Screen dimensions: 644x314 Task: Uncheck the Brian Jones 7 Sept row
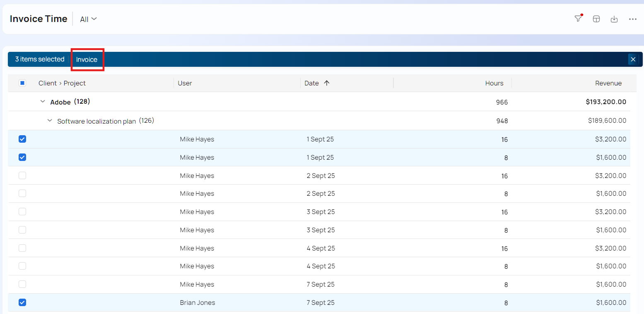[x=22, y=302]
